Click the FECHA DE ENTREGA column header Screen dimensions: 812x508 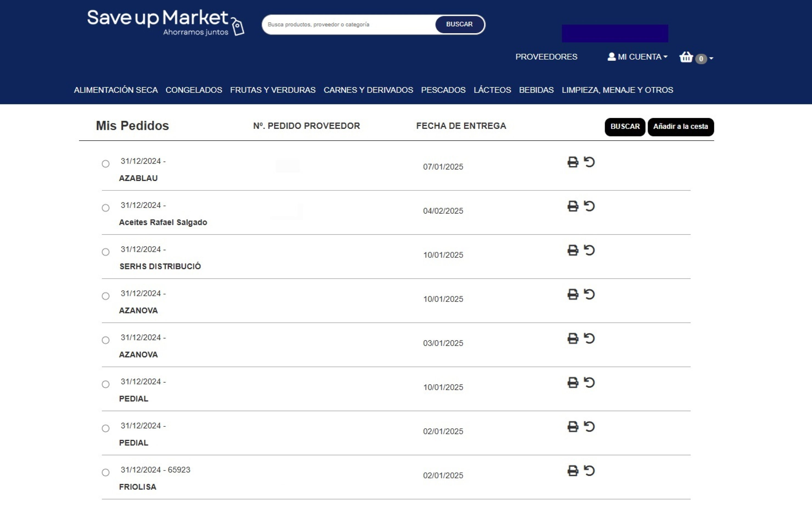[461, 126]
